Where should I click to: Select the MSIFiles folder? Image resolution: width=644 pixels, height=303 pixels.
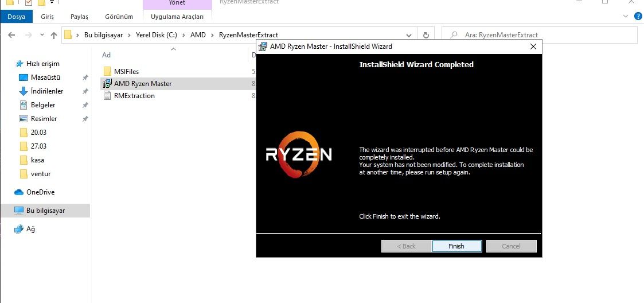[x=127, y=72]
